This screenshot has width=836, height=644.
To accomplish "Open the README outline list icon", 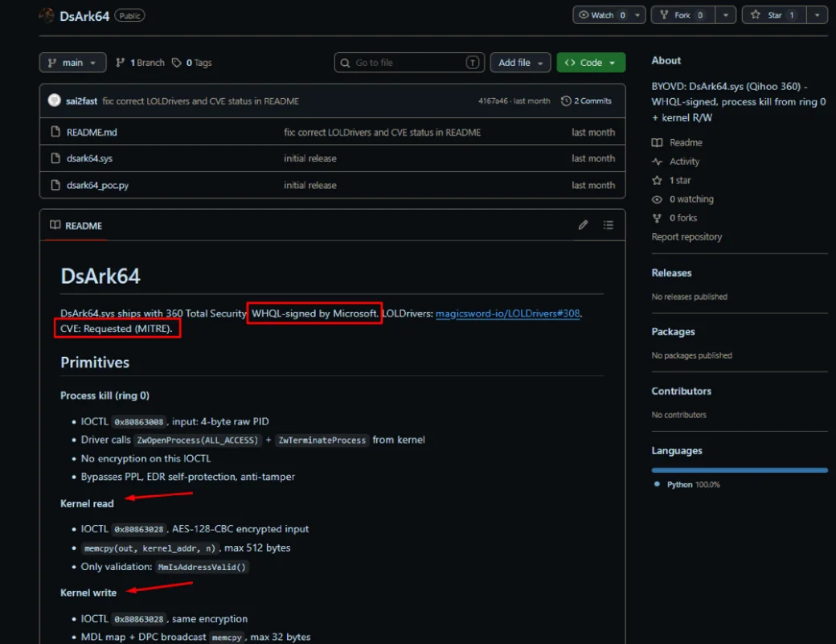I will point(609,225).
